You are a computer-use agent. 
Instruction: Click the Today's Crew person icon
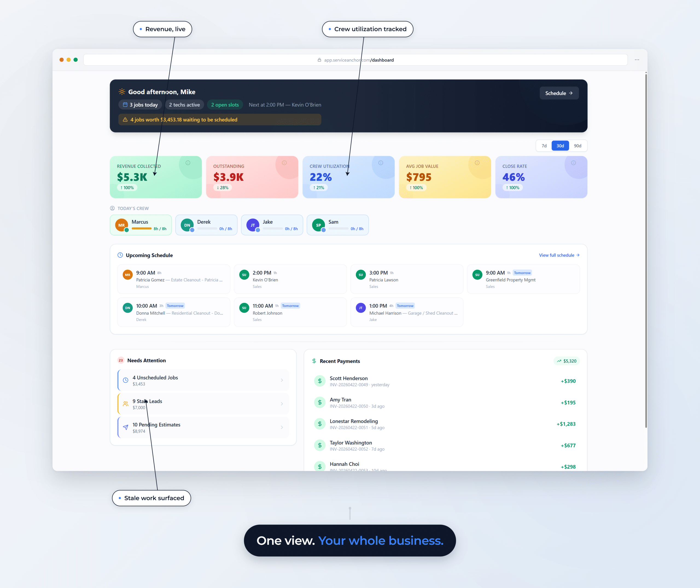112,208
